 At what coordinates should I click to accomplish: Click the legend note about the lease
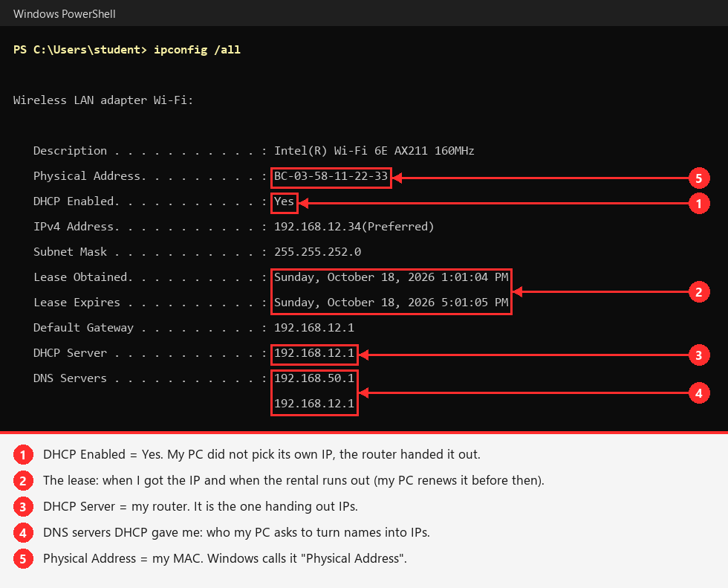[293, 480]
